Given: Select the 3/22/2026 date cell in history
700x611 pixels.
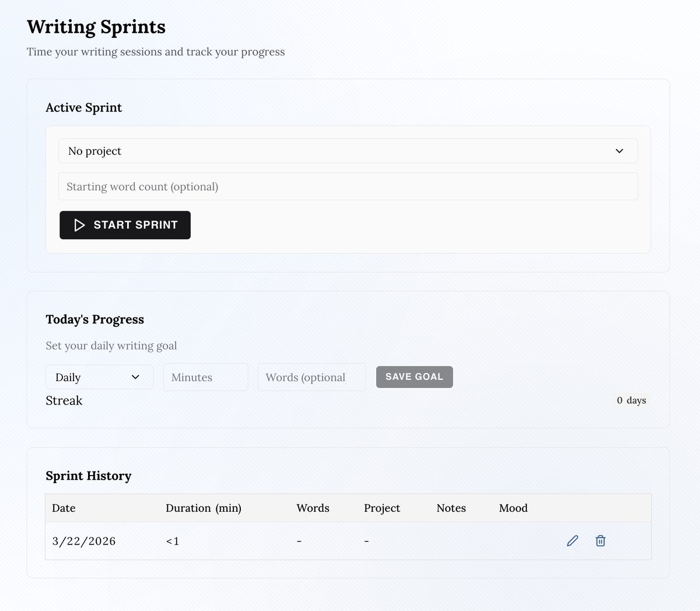Looking at the screenshot, I should click(84, 541).
